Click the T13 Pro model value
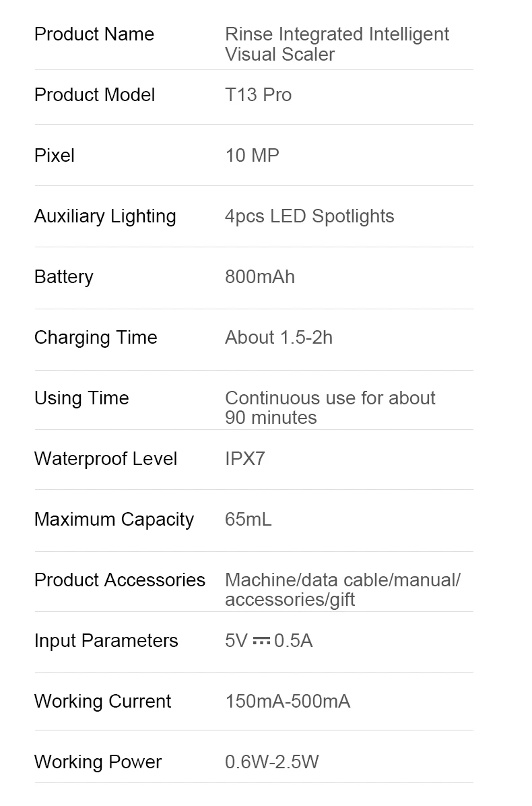This screenshot has width=532, height=806. click(258, 95)
